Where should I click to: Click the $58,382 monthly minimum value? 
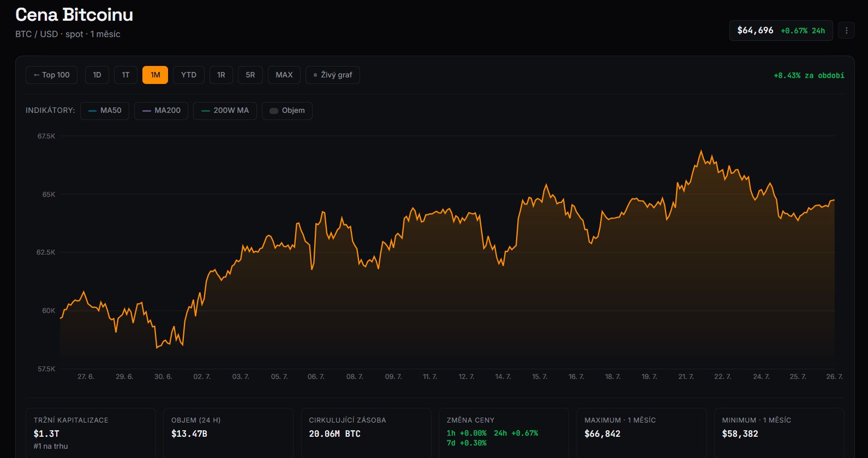pos(740,434)
